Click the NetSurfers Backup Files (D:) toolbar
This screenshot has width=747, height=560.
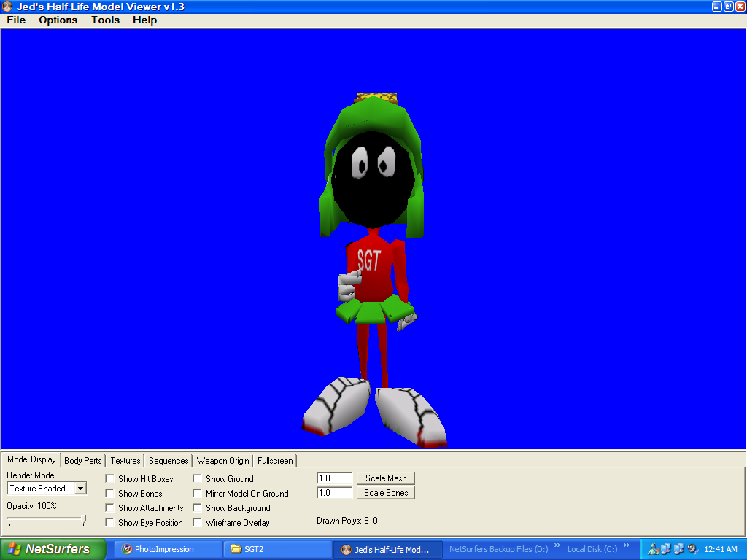498,549
